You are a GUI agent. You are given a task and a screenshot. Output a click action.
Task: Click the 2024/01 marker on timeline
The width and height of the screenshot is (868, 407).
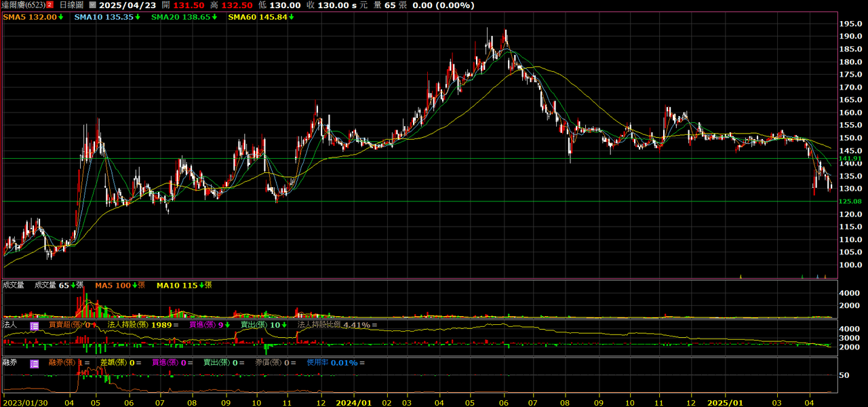tap(354, 402)
